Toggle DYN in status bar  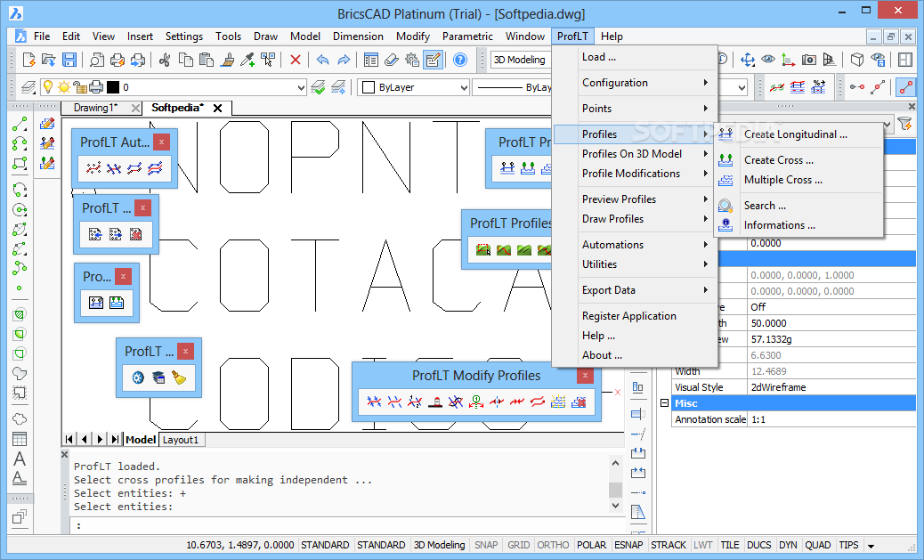pos(788,545)
